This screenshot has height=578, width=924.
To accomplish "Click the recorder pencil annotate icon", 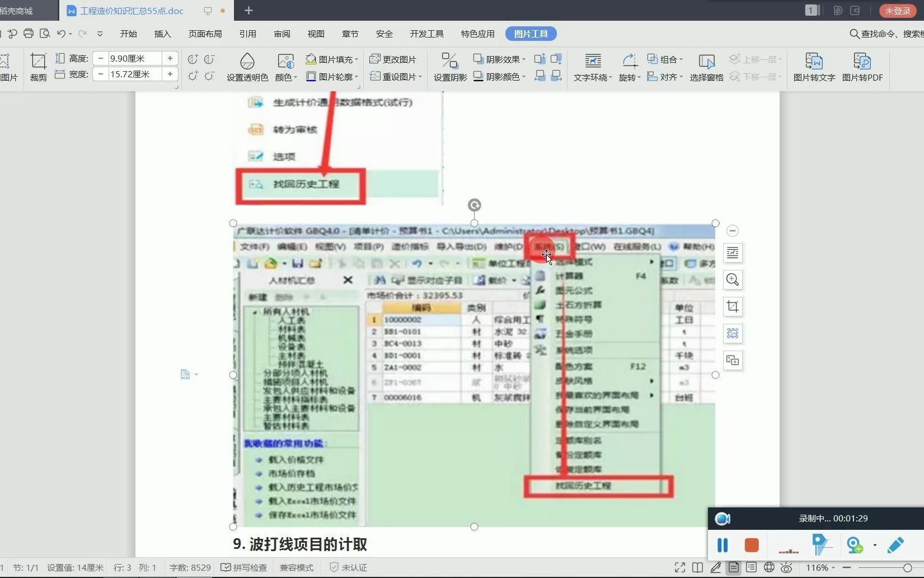I will [895, 545].
